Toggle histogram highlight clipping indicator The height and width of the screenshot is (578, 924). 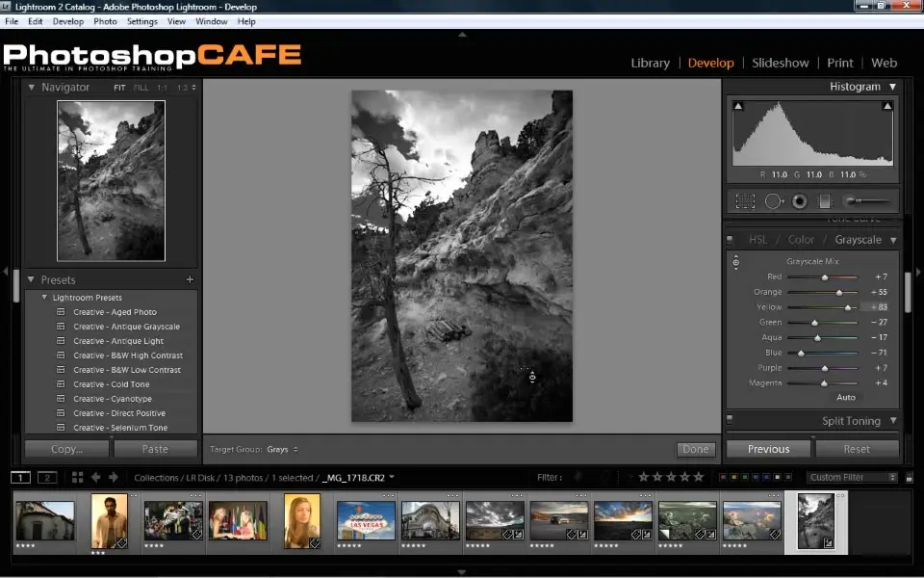pos(886,106)
